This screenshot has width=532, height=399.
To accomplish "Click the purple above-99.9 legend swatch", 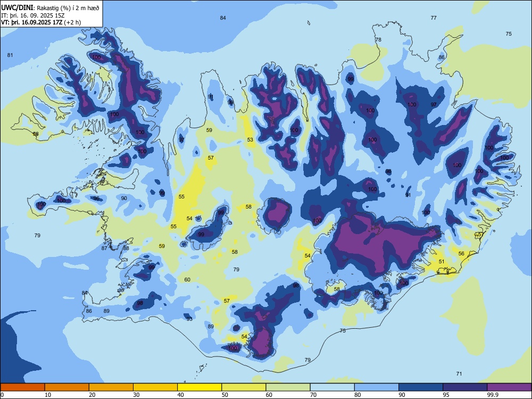I will point(509,387).
